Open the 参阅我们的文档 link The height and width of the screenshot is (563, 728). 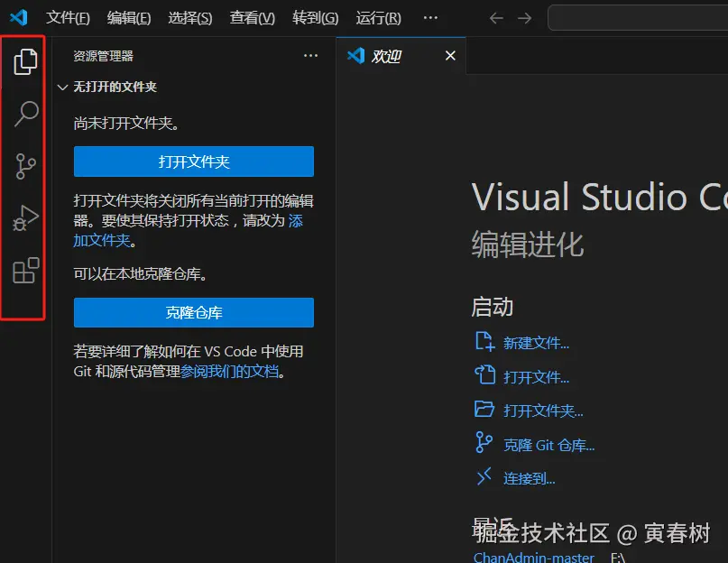tap(229, 371)
